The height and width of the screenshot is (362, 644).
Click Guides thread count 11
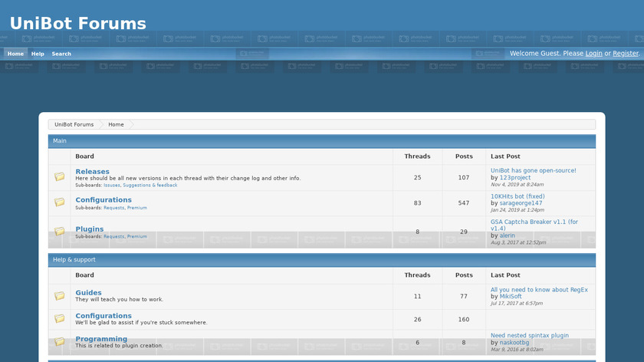point(417,296)
